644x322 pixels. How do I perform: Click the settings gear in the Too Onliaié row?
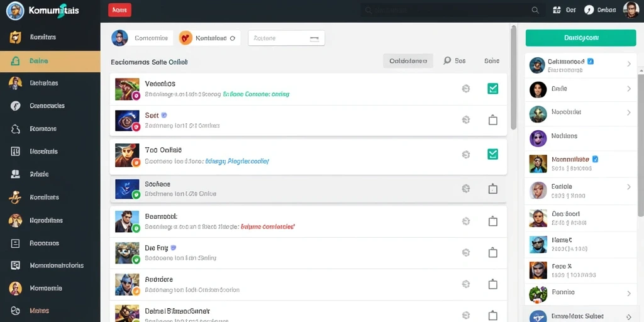click(x=466, y=155)
